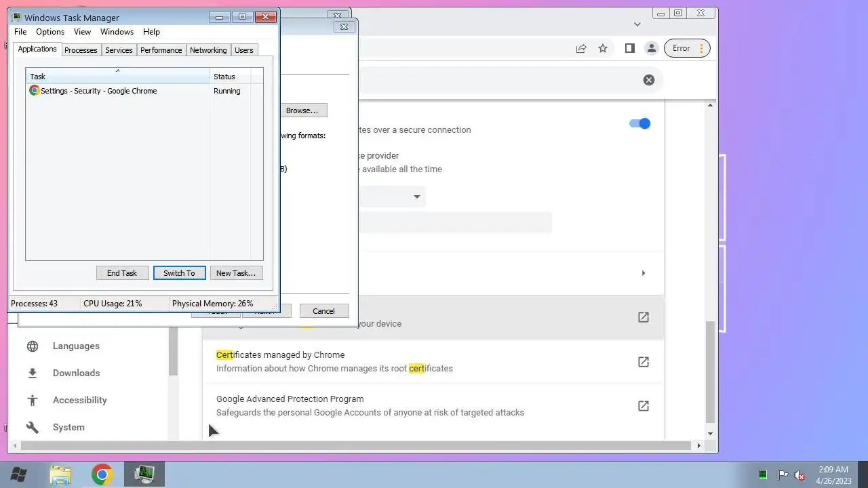The height and width of the screenshot is (488, 868).
Task: Click Downloads arrow icon in sidebar
Action: tap(33, 373)
